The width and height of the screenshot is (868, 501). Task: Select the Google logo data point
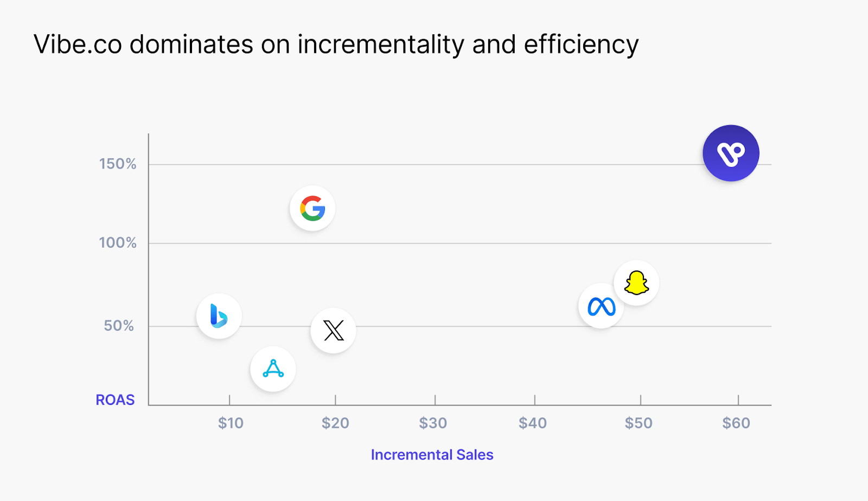(312, 208)
